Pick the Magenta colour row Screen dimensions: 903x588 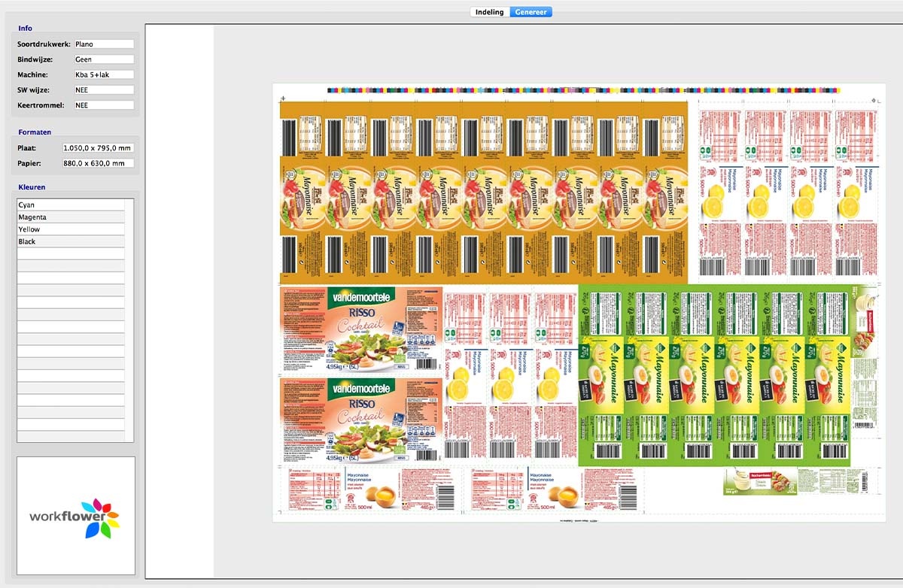[x=71, y=217]
